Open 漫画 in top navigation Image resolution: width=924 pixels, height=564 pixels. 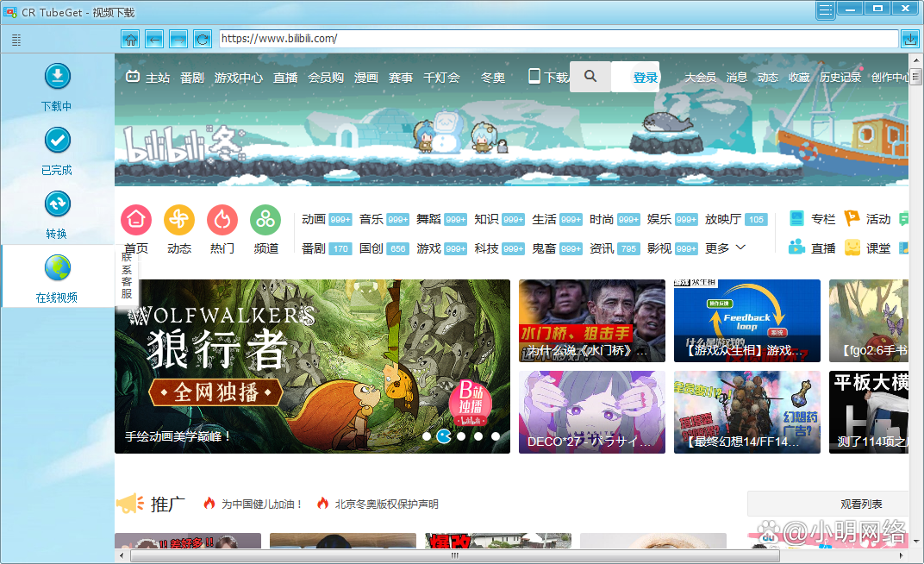point(366,78)
